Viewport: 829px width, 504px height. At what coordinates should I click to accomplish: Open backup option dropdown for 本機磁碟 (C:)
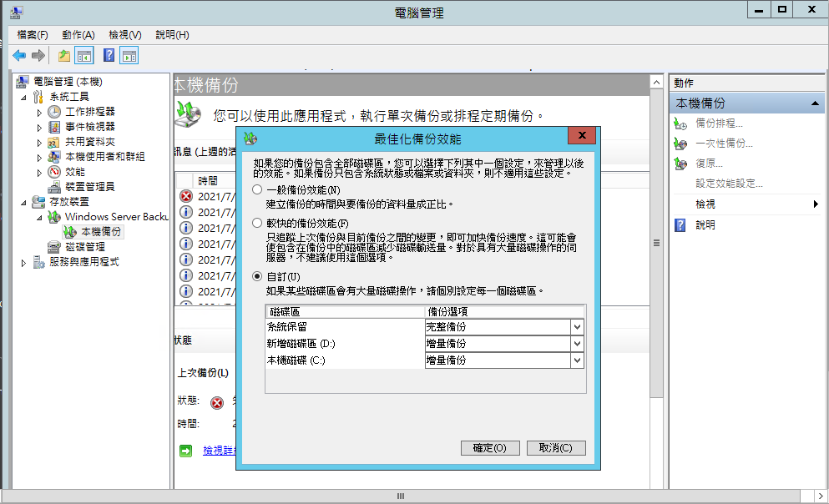tap(577, 360)
